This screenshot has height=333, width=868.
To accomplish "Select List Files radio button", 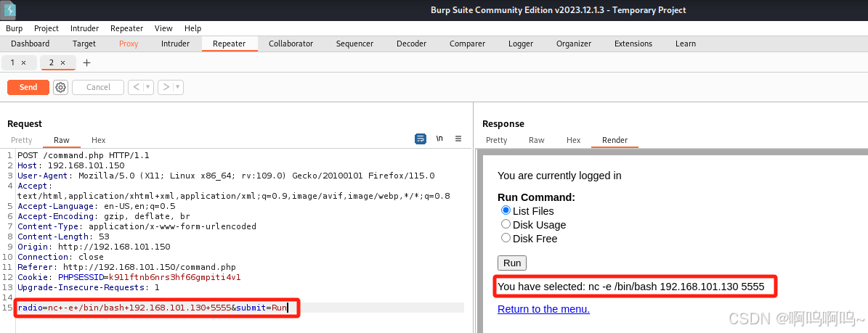I will (506, 210).
